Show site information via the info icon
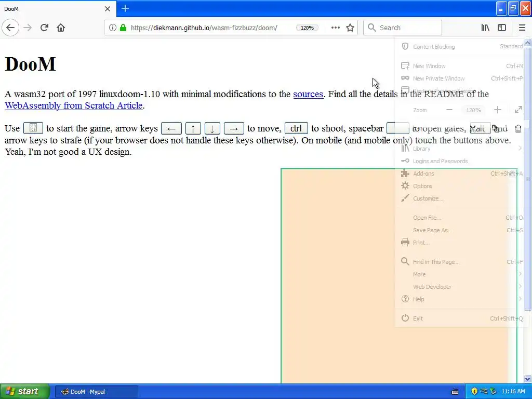Viewport: 532px width, 399px height. (113, 28)
